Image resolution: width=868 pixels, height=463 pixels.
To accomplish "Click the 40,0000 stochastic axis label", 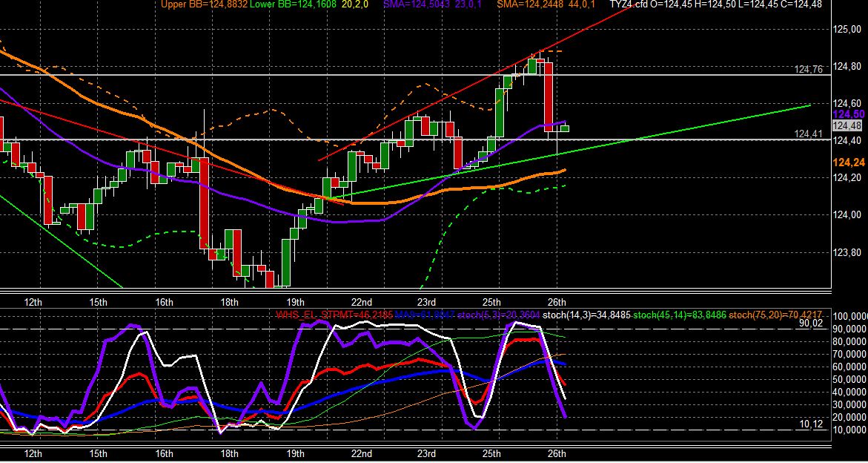I will 851,393.
